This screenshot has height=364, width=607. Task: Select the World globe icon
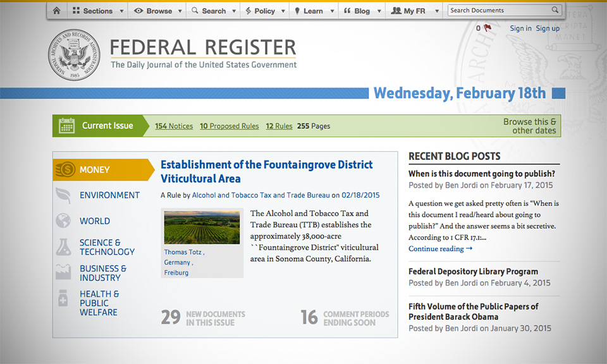[63, 221]
